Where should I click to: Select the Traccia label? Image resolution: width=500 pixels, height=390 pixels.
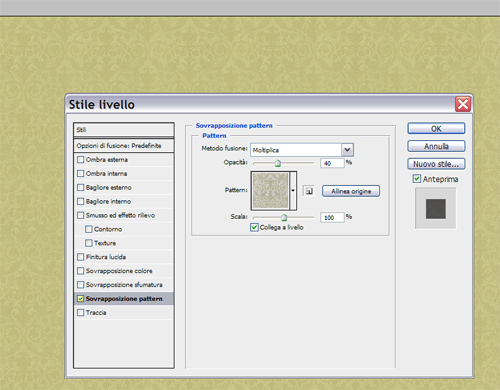(96, 313)
